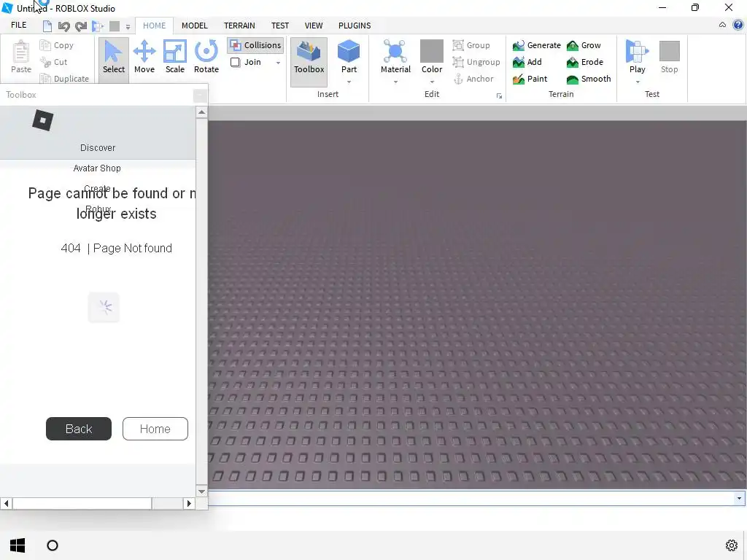Open the taskbar settings gear
The height and width of the screenshot is (560, 747).
[x=731, y=545]
